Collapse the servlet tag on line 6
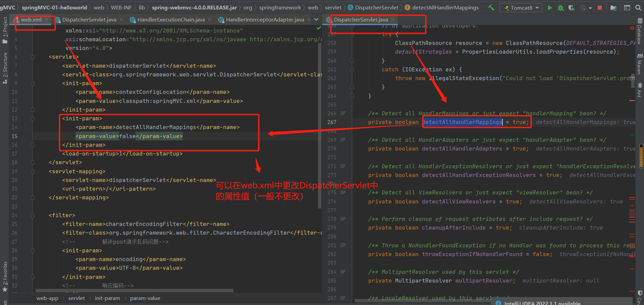644x305 pixels. click(x=33, y=57)
